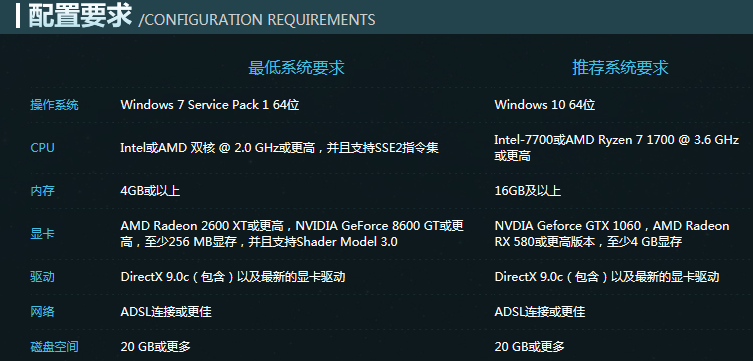753x361 pixels.
Task: Click the minimum CPU SSE2 requirement text
Action: coord(279,148)
